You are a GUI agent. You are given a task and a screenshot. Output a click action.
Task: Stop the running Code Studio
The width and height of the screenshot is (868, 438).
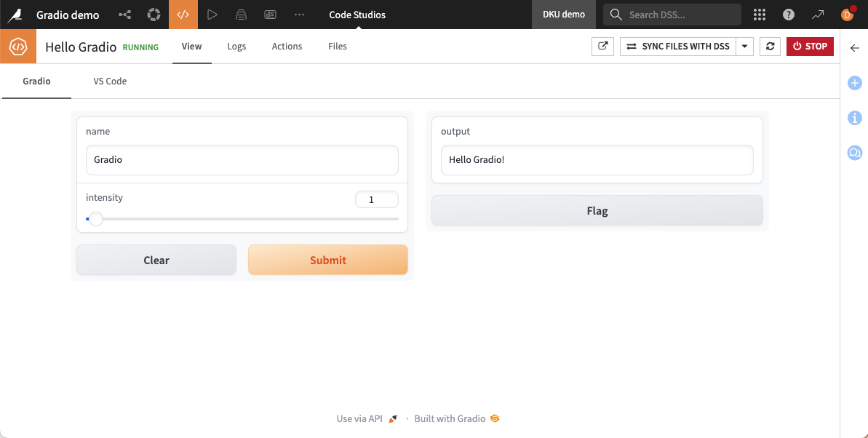point(810,46)
